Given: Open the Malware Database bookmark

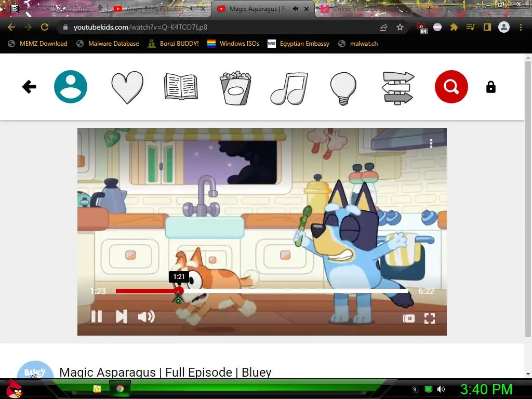Looking at the screenshot, I should [108, 44].
